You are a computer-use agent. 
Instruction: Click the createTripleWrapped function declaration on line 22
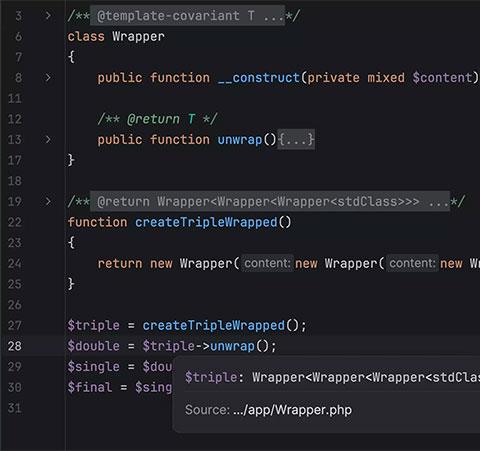tap(206, 222)
